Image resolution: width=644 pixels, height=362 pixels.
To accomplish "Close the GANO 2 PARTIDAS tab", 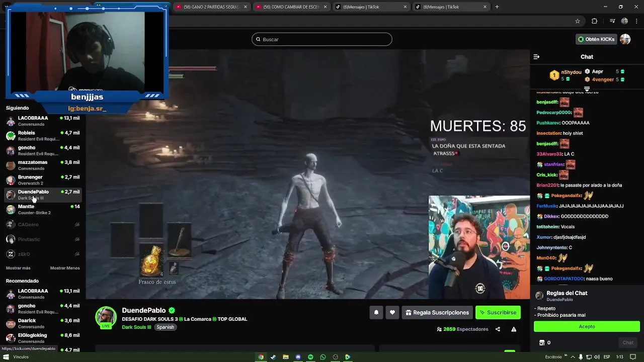I will (246, 7).
